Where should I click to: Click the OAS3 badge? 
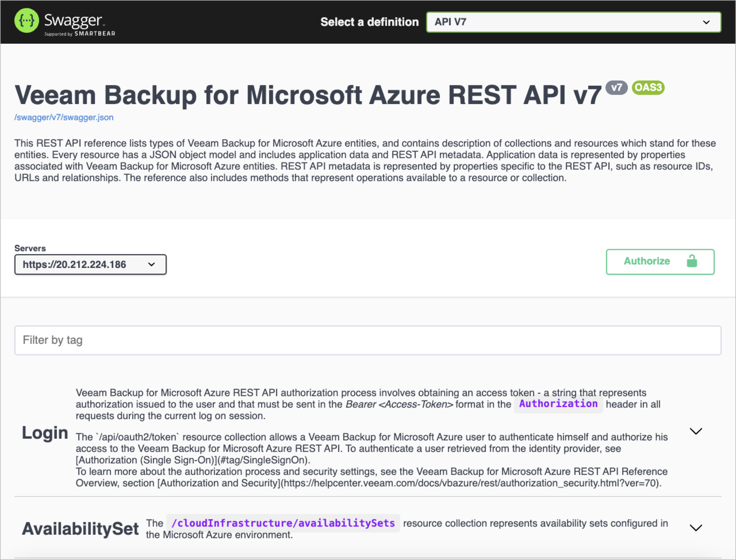(648, 88)
